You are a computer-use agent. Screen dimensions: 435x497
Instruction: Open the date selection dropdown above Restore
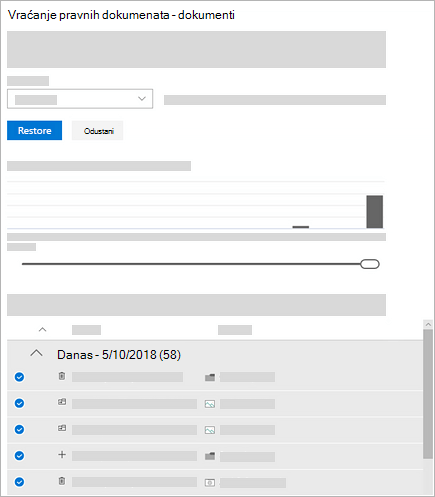pyautogui.click(x=80, y=99)
